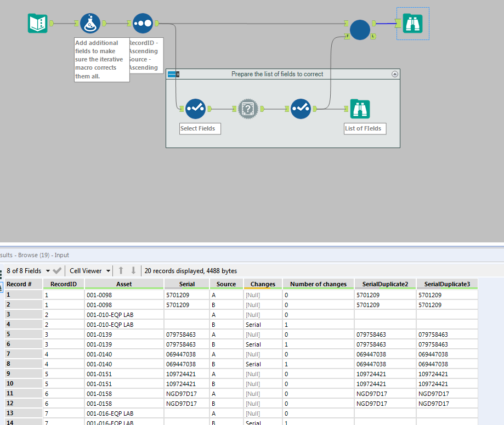The height and width of the screenshot is (425, 504).
Task: Select the row header for record 5
Action: [x=22, y=335]
